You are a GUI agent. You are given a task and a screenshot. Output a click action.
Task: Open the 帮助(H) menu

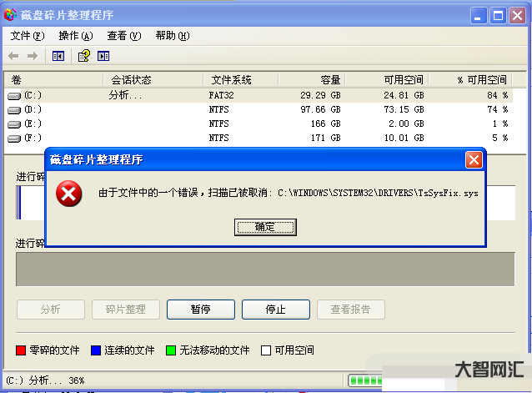pyautogui.click(x=172, y=36)
